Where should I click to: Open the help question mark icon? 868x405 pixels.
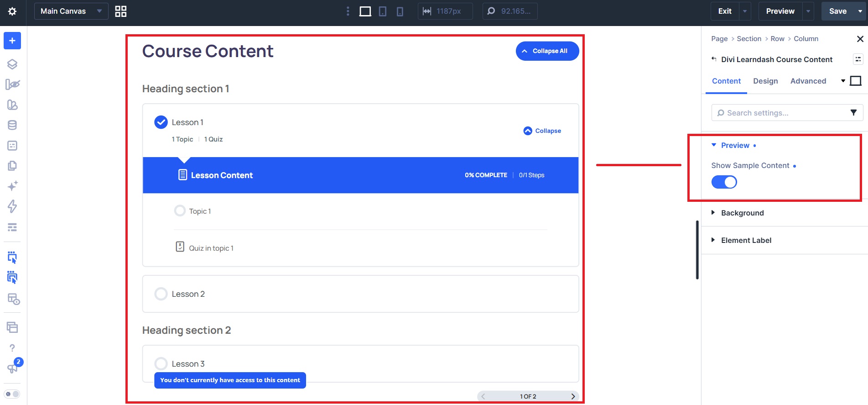click(x=12, y=348)
